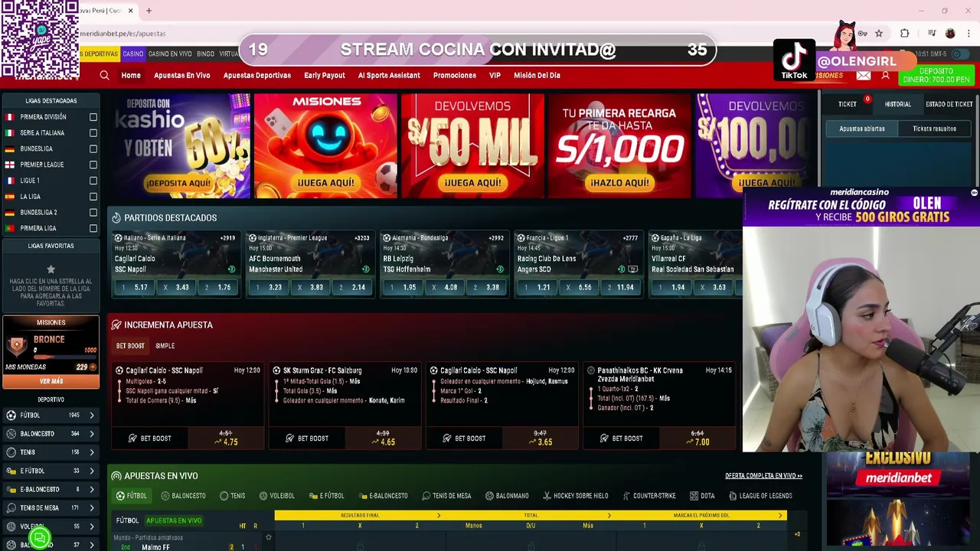Open the Apuestas En Vivo menu
The width and height of the screenshot is (980, 551).
181,75
